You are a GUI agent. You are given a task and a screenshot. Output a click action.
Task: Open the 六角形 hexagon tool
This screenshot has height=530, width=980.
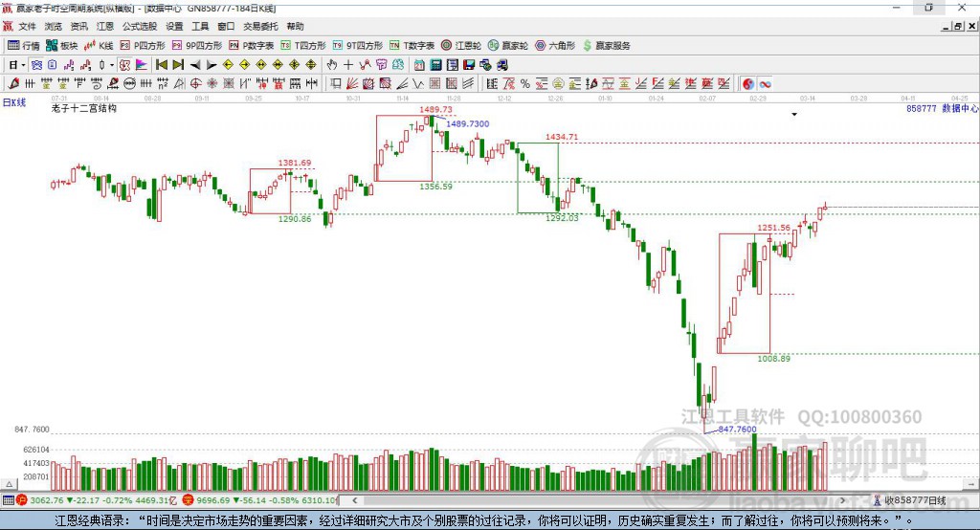point(555,46)
